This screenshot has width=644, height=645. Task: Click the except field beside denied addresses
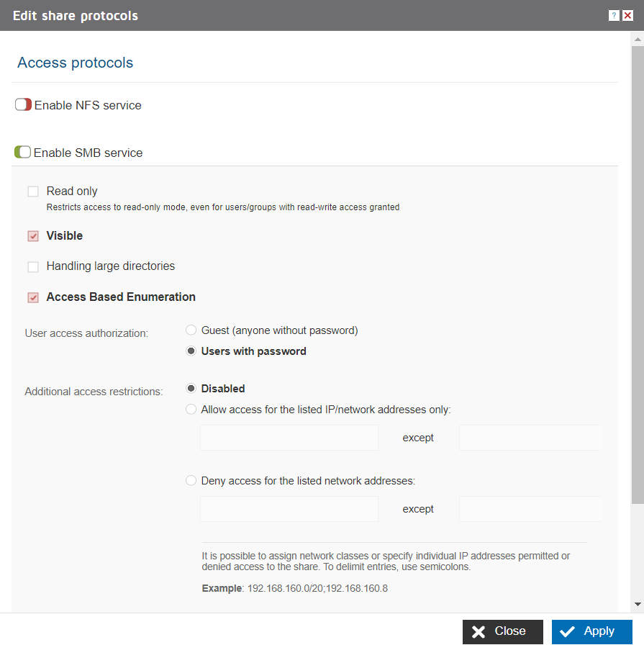click(530, 509)
